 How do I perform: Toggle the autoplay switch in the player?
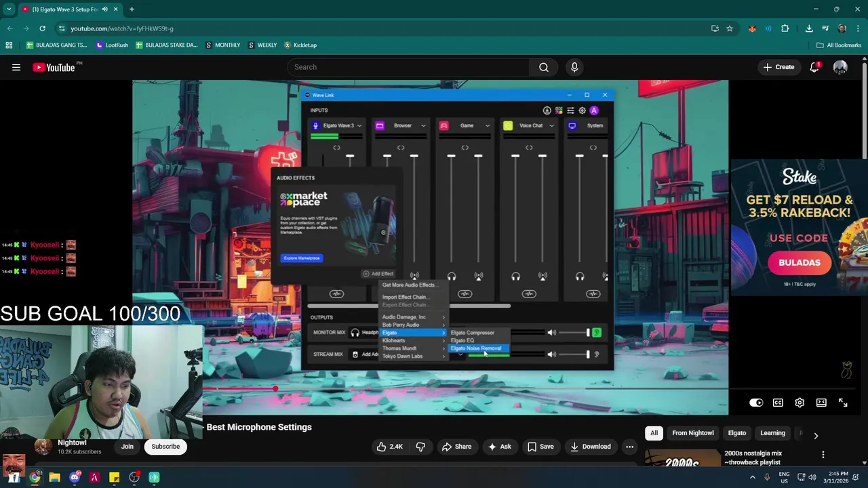(x=756, y=403)
